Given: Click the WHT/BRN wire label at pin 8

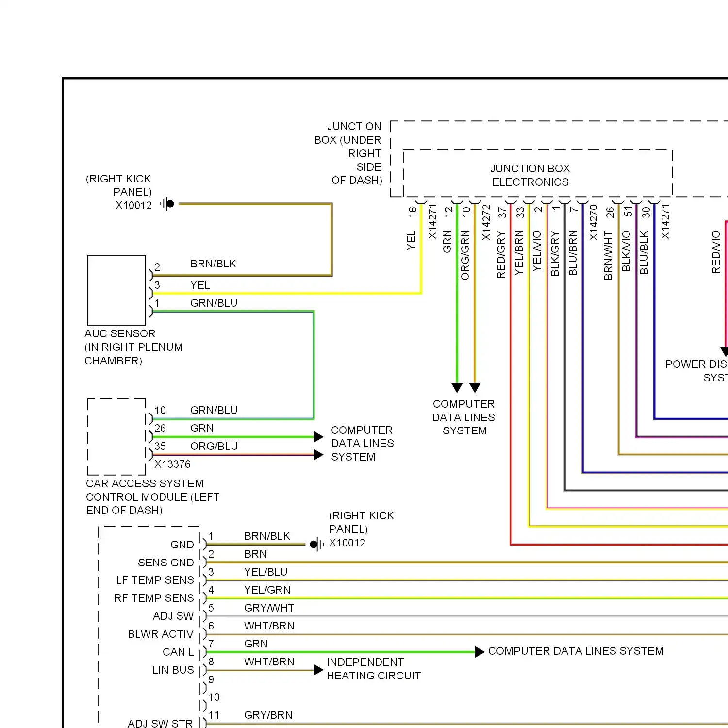Looking at the screenshot, I should coord(269,662).
